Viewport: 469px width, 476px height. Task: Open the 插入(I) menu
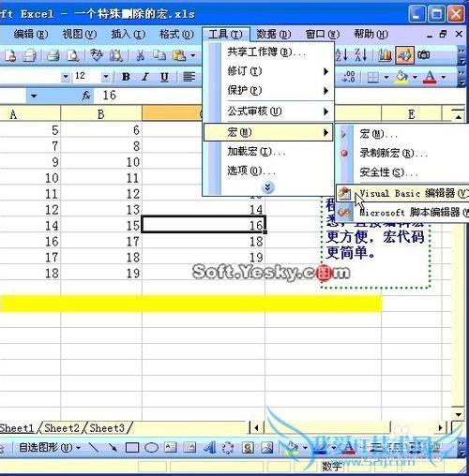[129, 34]
